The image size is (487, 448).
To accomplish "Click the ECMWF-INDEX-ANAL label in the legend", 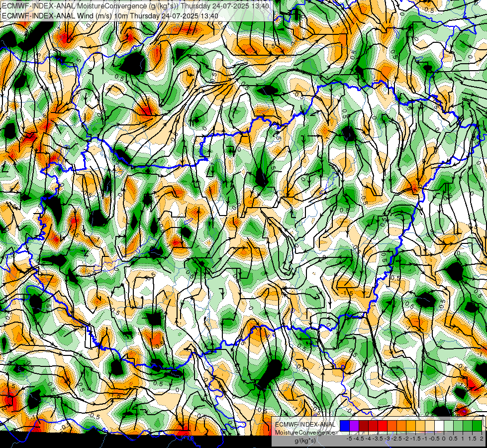I will click(305, 425).
